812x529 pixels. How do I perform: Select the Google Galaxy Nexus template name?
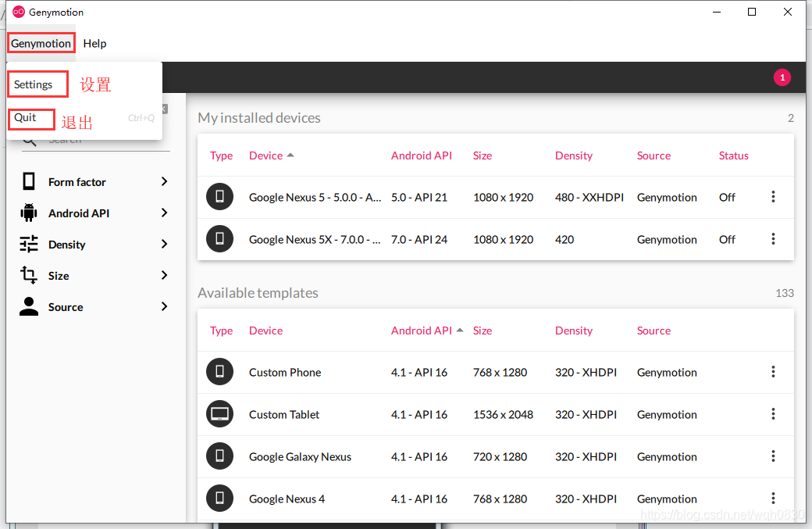[300, 456]
